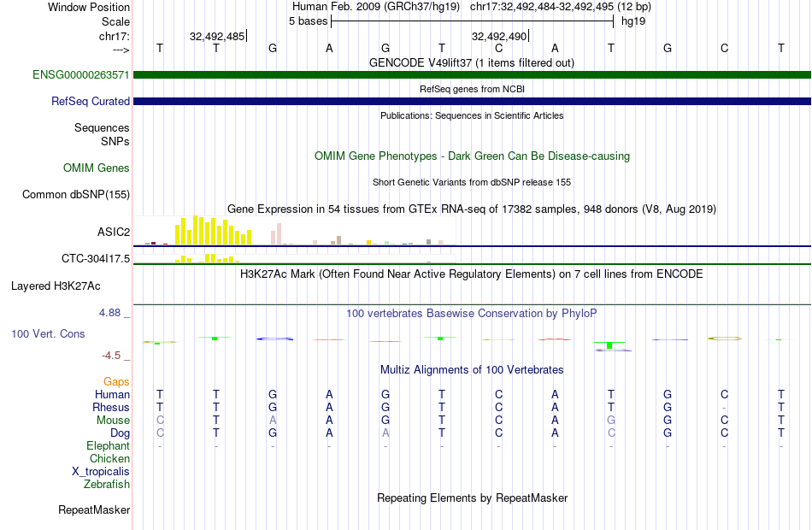Open the GTEx Gene Expression track title
812x530 pixels.
click(x=472, y=209)
